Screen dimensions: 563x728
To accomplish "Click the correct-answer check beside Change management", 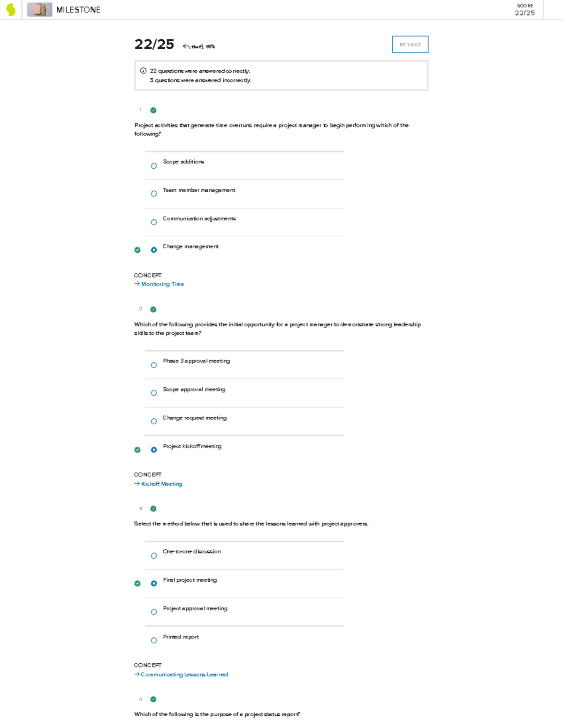I will tap(137, 250).
